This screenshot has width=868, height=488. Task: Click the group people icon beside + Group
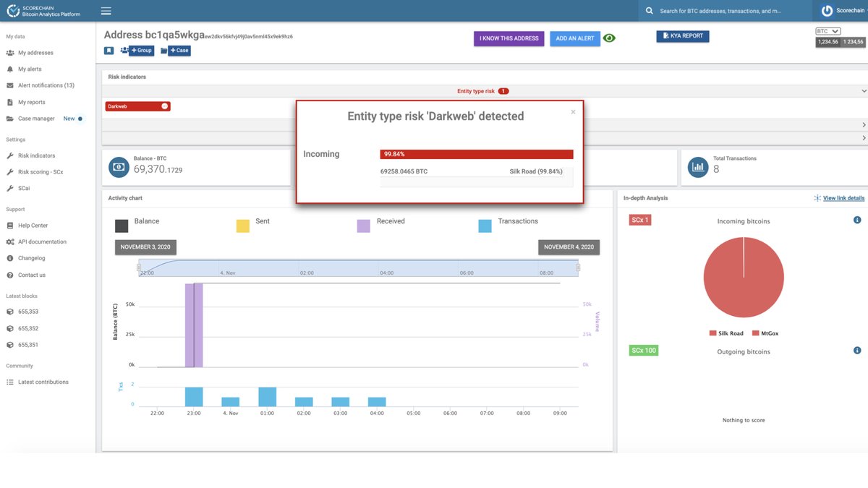tap(124, 51)
